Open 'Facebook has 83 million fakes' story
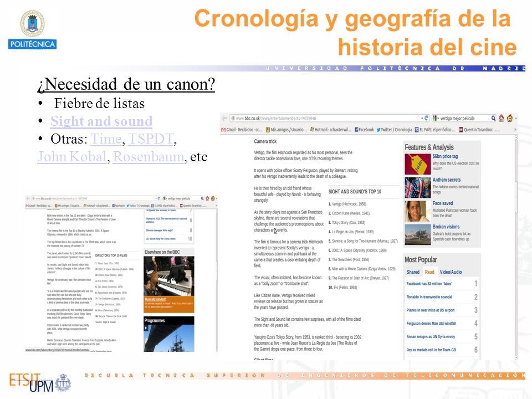Viewport: 532px width, 399px height. (x=429, y=284)
